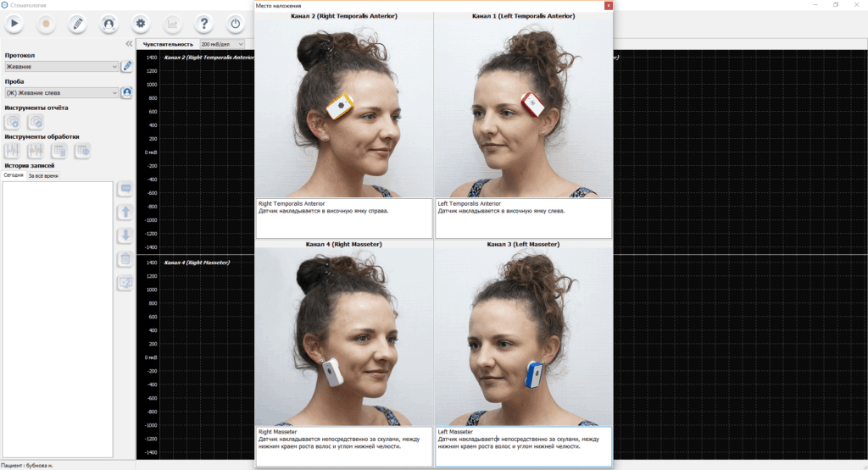Open the Чувствительность 200 мкВ/дел dropdown
Image resolution: width=868 pixels, height=470 pixels.
click(222, 44)
